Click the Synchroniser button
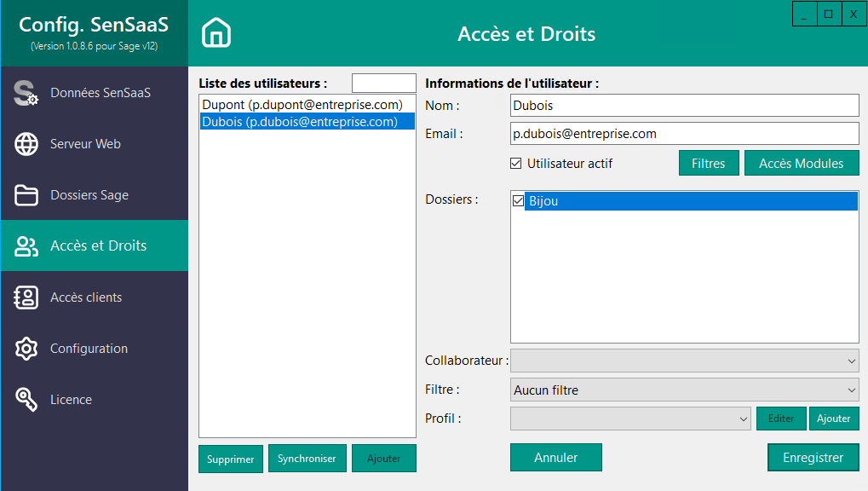 click(x=308, y=459)
